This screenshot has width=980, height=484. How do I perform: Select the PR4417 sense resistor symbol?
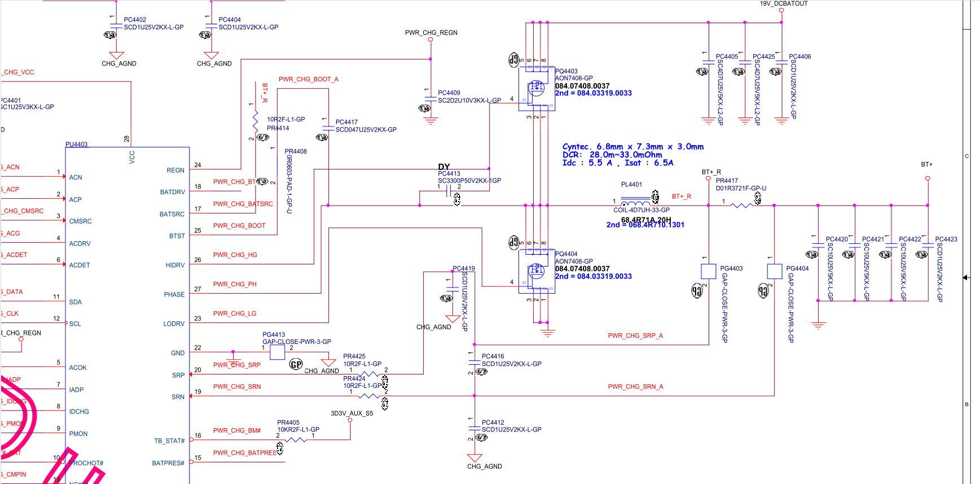(741, 206)
